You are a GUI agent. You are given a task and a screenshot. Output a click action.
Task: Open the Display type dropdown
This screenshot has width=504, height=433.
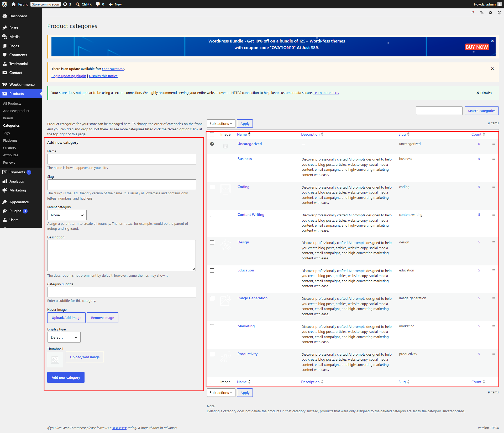[64, 337]
